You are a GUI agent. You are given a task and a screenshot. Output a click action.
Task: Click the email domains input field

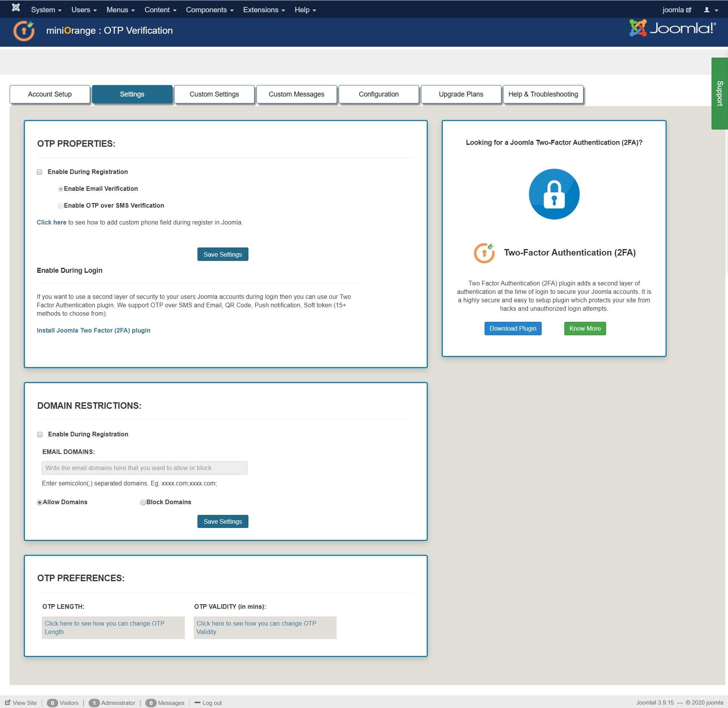pos(144,468)
